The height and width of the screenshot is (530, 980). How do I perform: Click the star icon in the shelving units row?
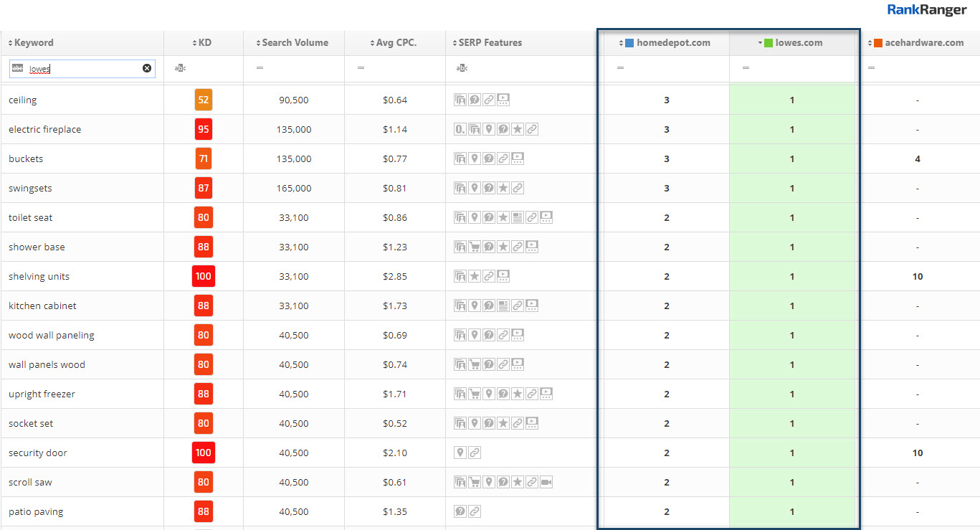(475, 276)
